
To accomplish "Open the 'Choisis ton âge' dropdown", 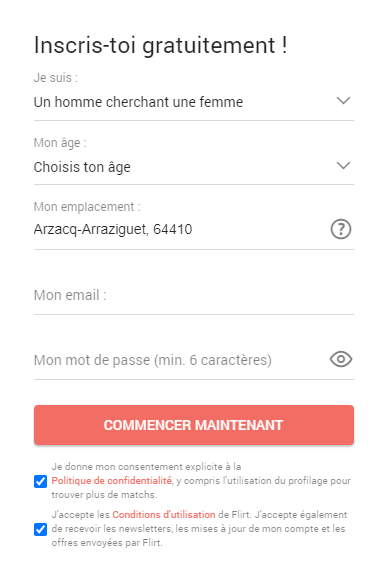I will (x=194, y=167).
